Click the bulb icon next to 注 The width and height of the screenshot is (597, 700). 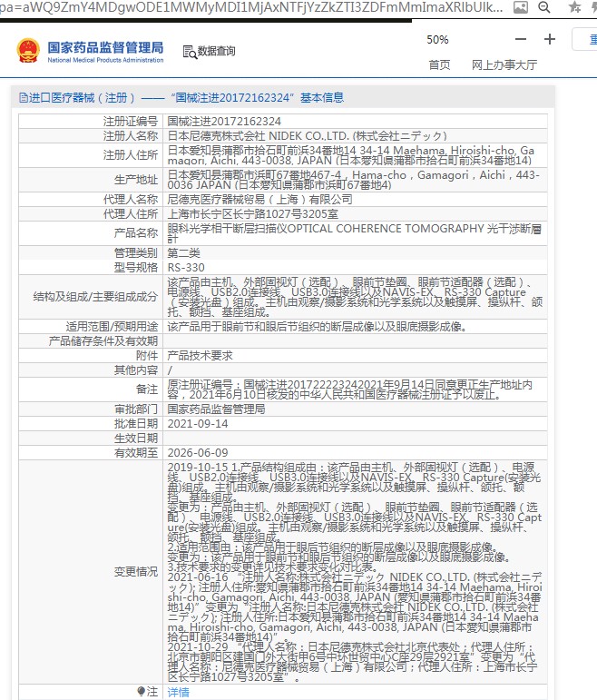142,691
